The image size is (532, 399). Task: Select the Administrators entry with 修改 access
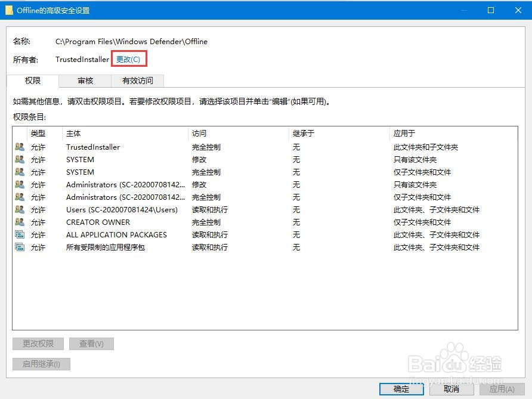click(265, 184)
